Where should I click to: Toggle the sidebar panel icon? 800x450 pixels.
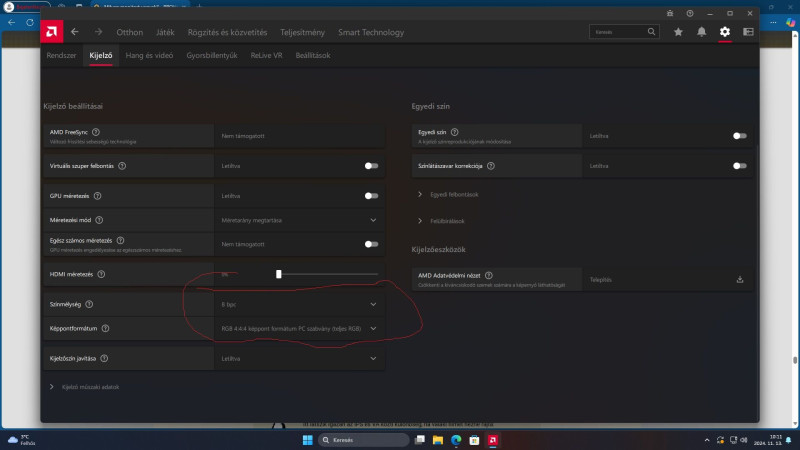(x=748, y=32)
